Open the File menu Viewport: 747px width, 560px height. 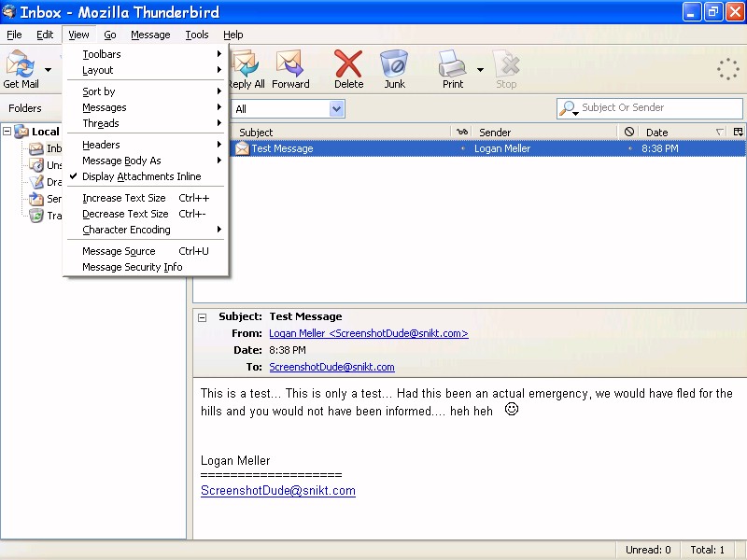coord(14,35)
